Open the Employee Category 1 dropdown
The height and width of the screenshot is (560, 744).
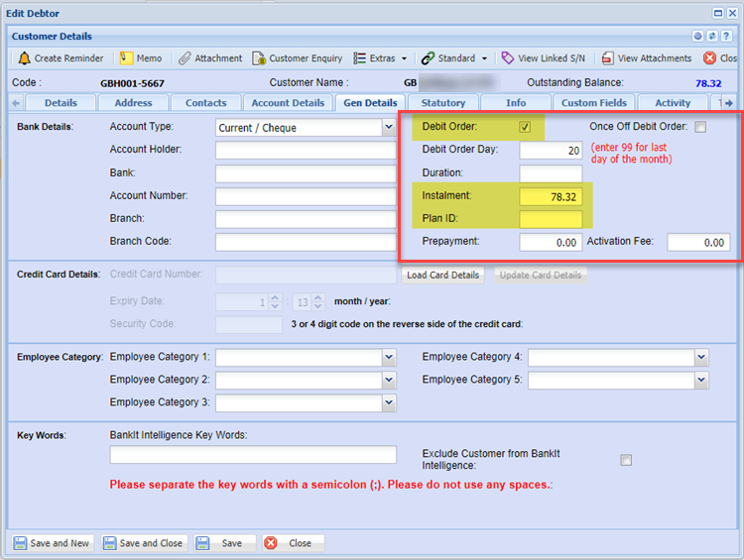388,357
